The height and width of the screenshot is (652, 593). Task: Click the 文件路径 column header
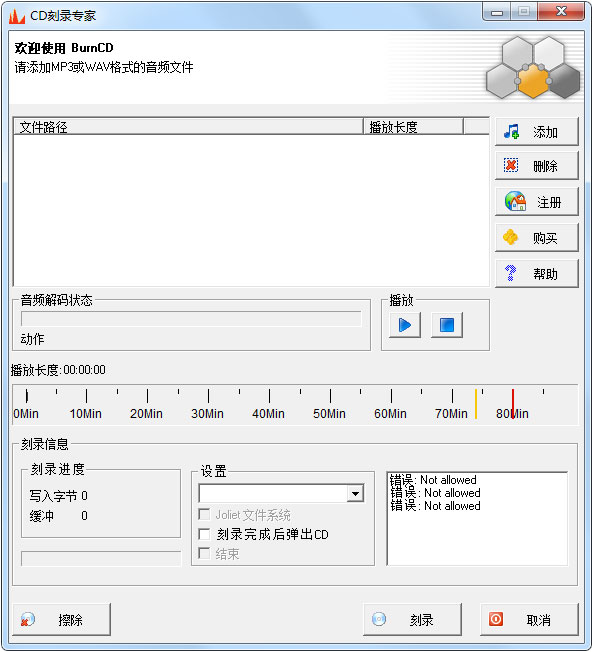pyautogui.click(x=188, y=126)
